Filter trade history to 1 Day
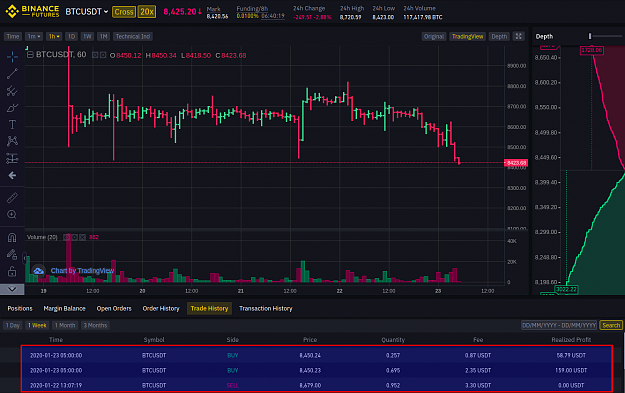 coord(13,325)
